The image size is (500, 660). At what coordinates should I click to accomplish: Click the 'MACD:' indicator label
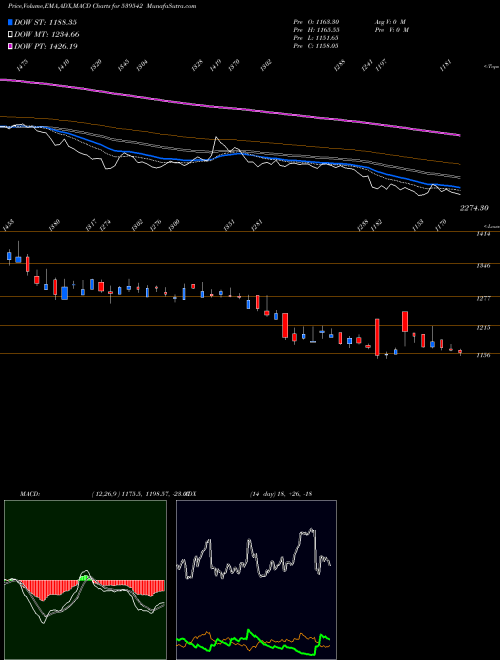click(x=30, y=494)
